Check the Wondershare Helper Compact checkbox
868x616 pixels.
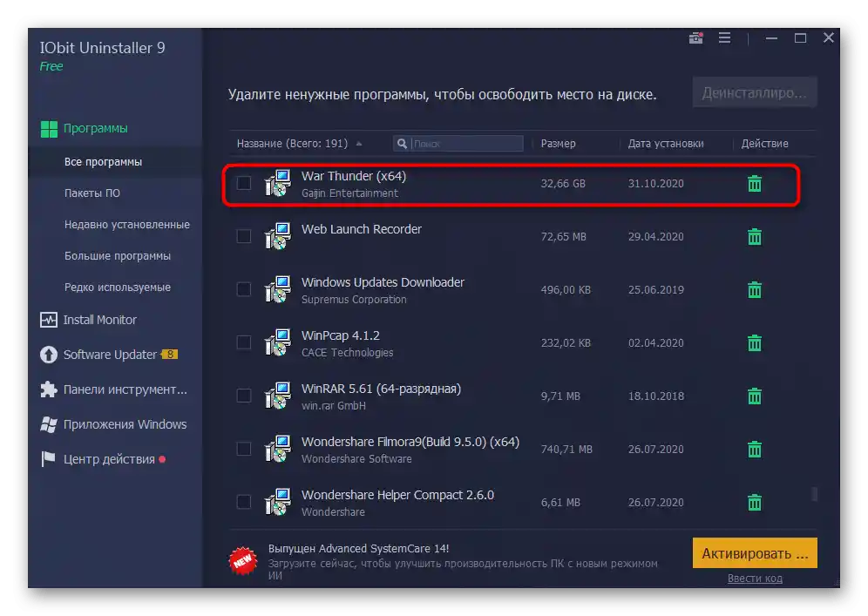pos(243,502)
